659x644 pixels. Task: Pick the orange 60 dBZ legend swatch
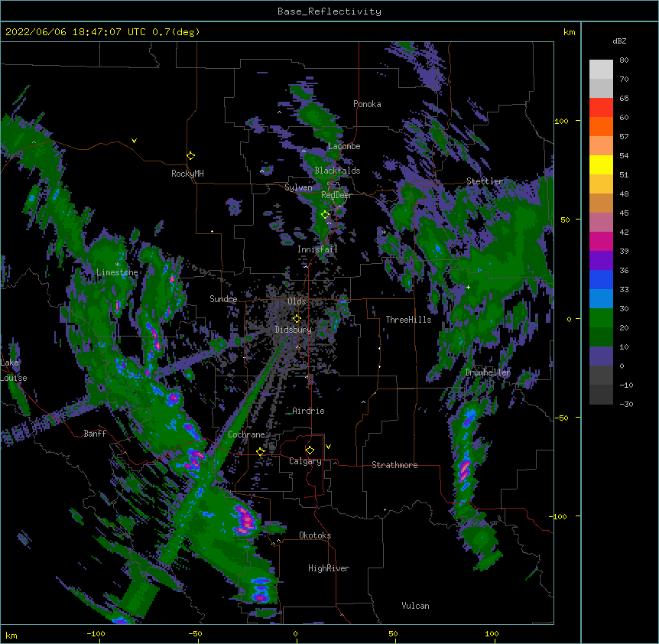(601, 126)
